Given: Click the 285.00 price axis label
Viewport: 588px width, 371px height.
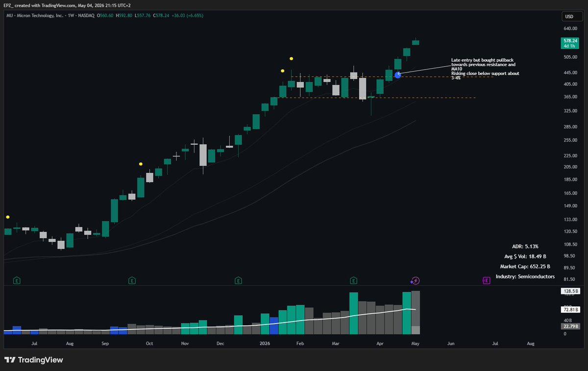Looking at the screenshot, I should [x=571, y=127].
